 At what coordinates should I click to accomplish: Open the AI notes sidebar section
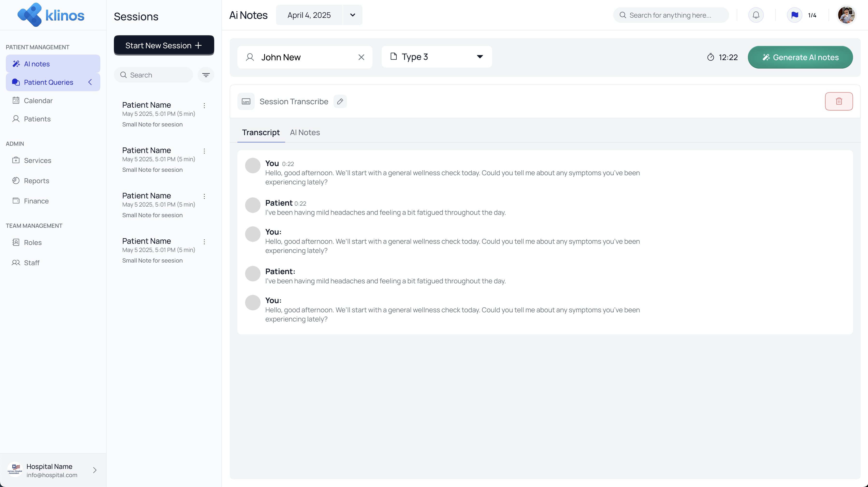click(x=37, y=64)
